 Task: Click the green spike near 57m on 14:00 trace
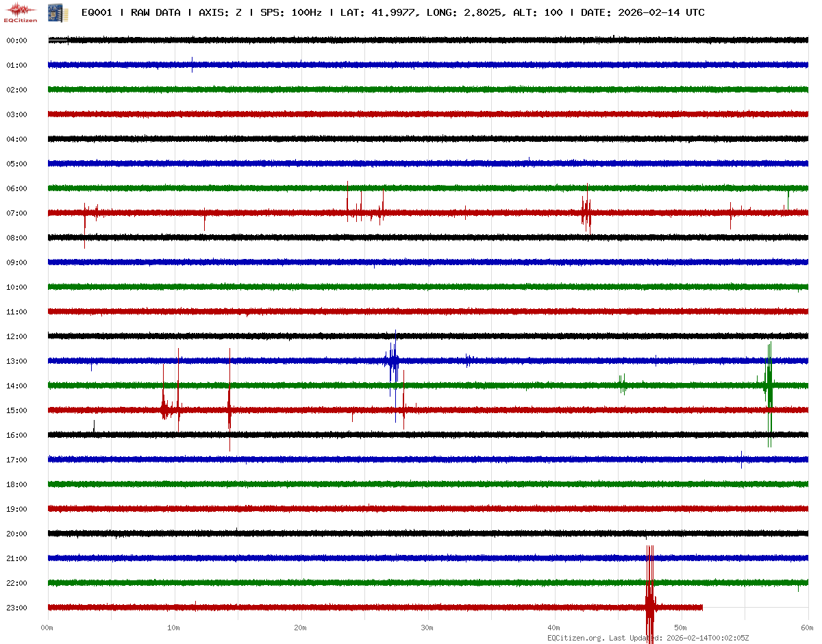pyautogui.click(x=769, y=387)
